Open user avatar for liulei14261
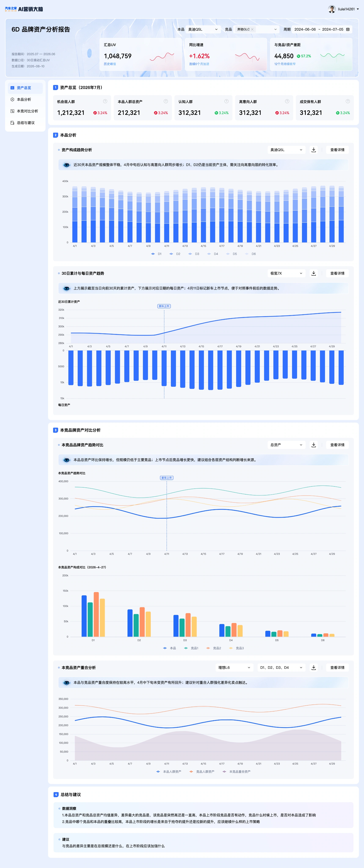This screenshot has width=364, height=868. [332, 9]
